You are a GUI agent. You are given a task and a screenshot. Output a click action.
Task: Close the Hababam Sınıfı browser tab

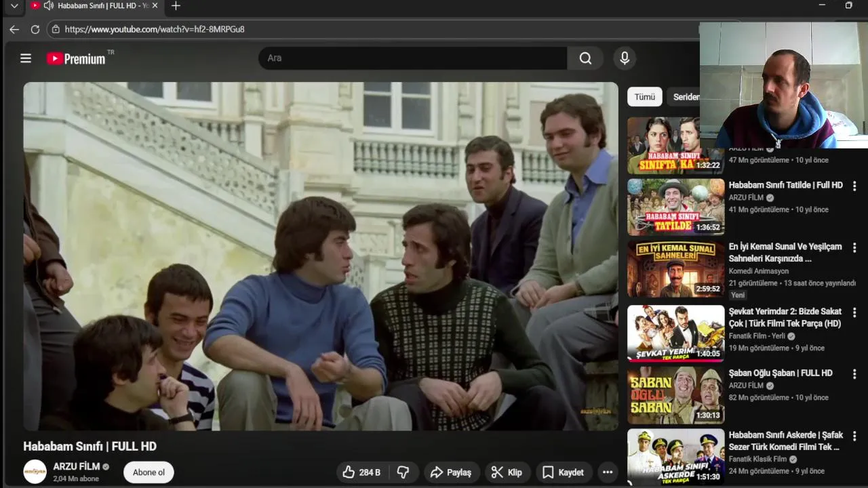155,5
